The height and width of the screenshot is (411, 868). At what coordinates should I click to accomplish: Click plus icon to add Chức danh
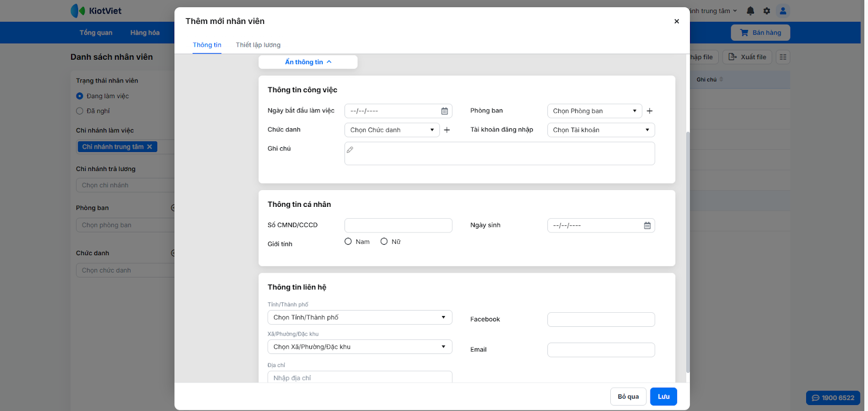(x=447, y=130)
